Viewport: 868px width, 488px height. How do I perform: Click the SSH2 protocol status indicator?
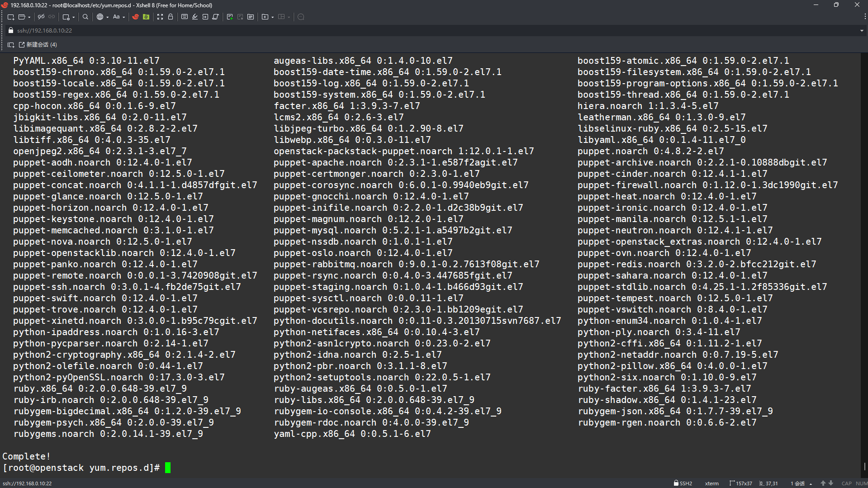tap(683, 483)
